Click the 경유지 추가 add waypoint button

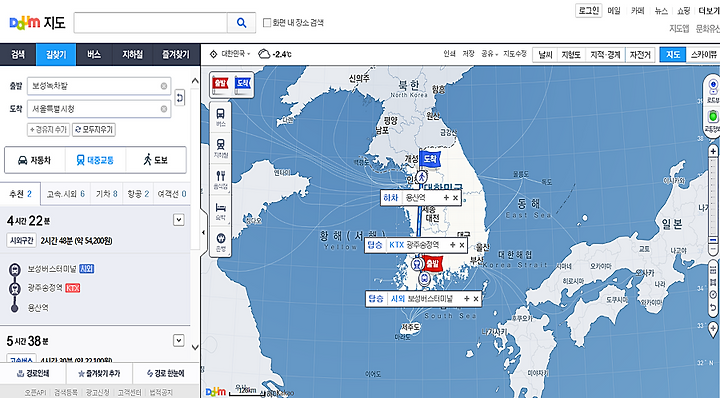pyautogui.click(x=48, y=130)
